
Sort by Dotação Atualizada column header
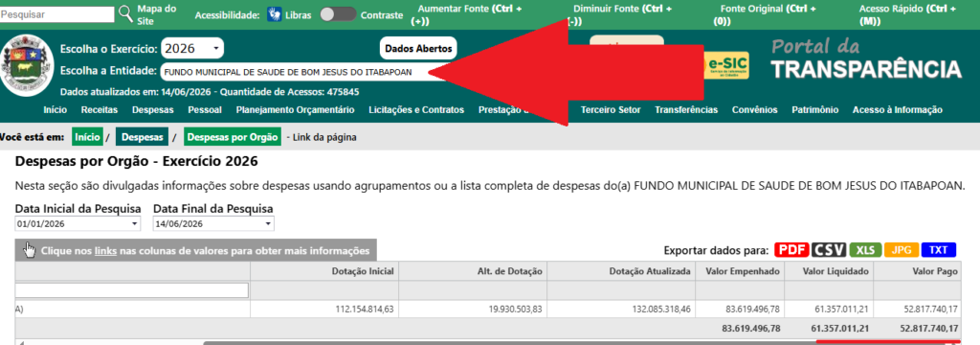650,271
